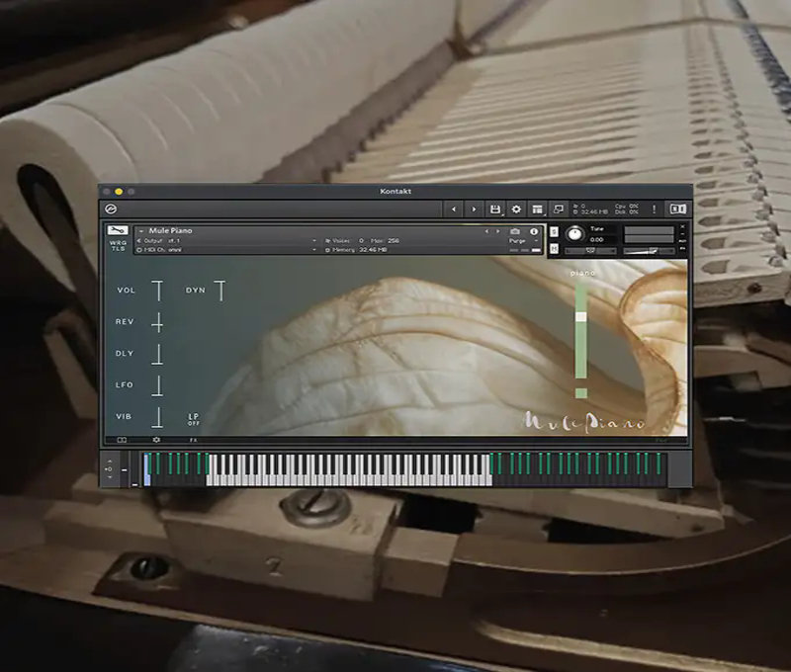Open instrument edit mode via wrench icon
791x672 pixels.
(118, 230)
